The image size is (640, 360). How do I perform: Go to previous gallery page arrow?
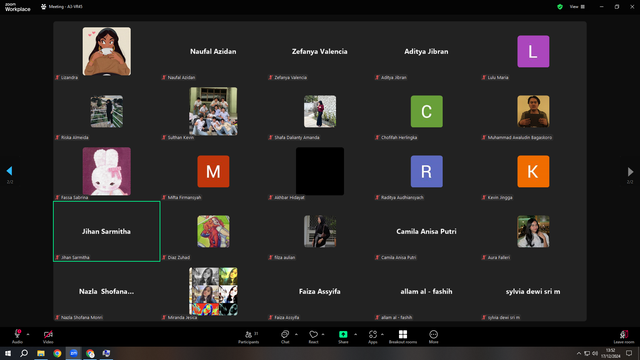[9, 171]
